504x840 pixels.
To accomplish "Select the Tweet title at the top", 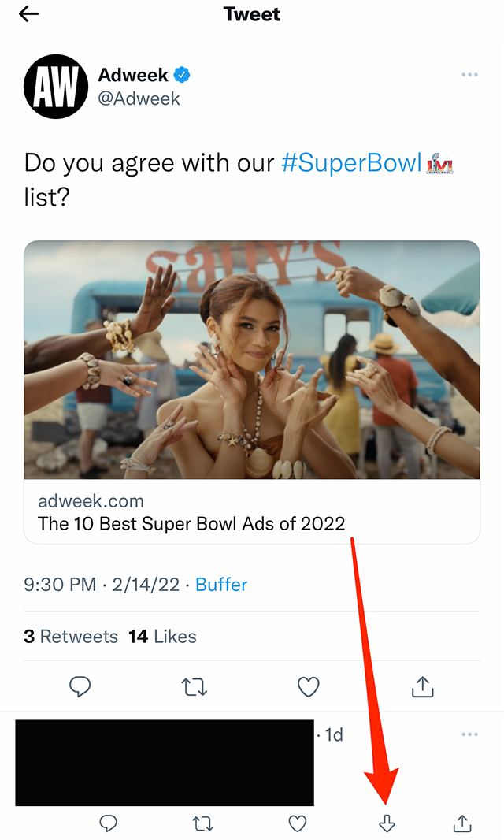I will click(x=252, y=13).
